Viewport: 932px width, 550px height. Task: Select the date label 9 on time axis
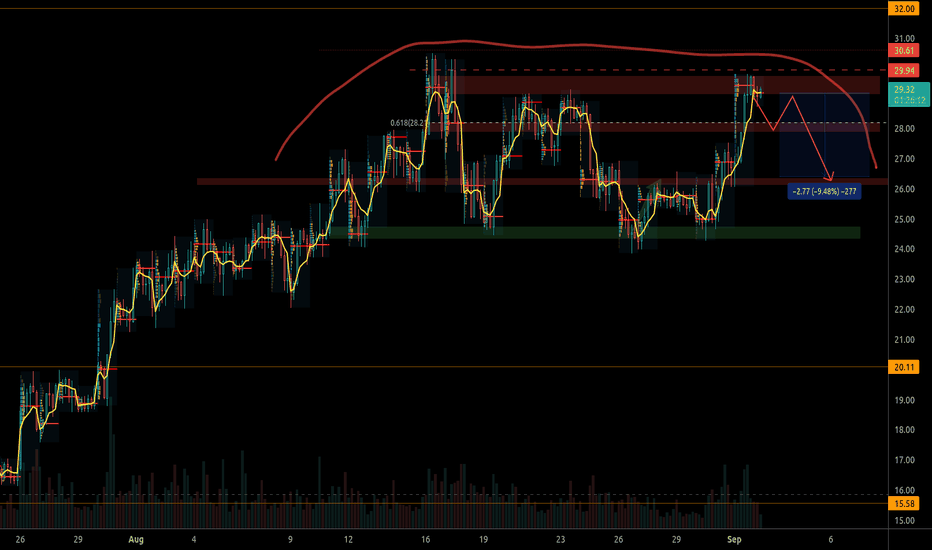(x=290, y=540)
